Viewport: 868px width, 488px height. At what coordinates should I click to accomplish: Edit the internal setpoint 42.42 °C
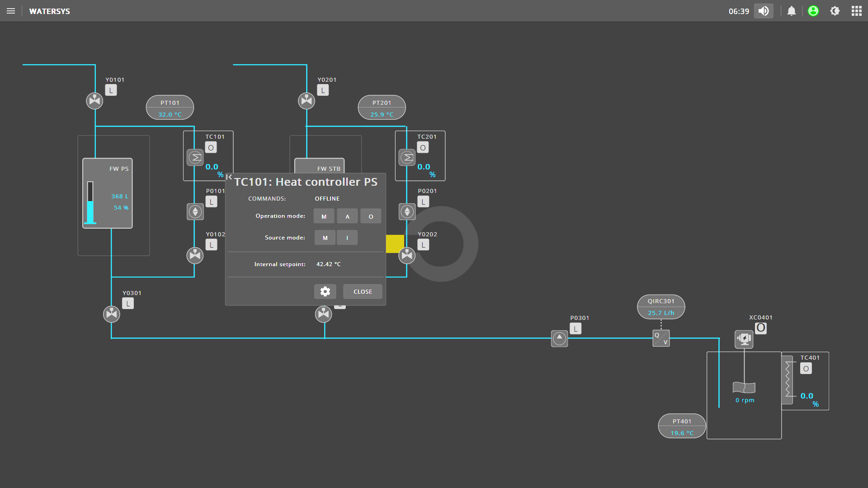point(328,264)
